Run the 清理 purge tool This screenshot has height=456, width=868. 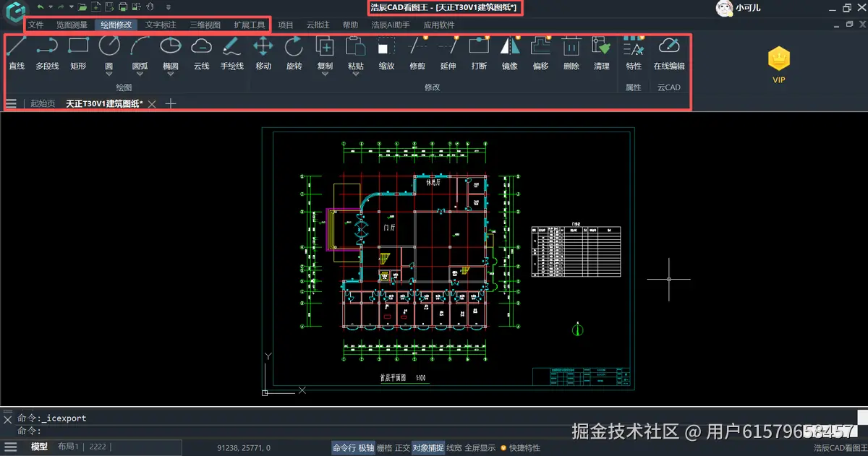click(x=602, y=53)
